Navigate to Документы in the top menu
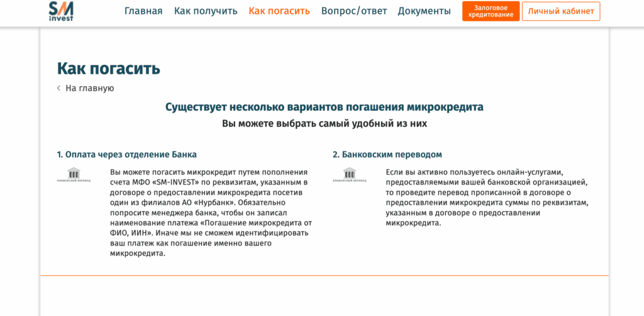Viewport: 644px width, 316px height. point(424,11)
